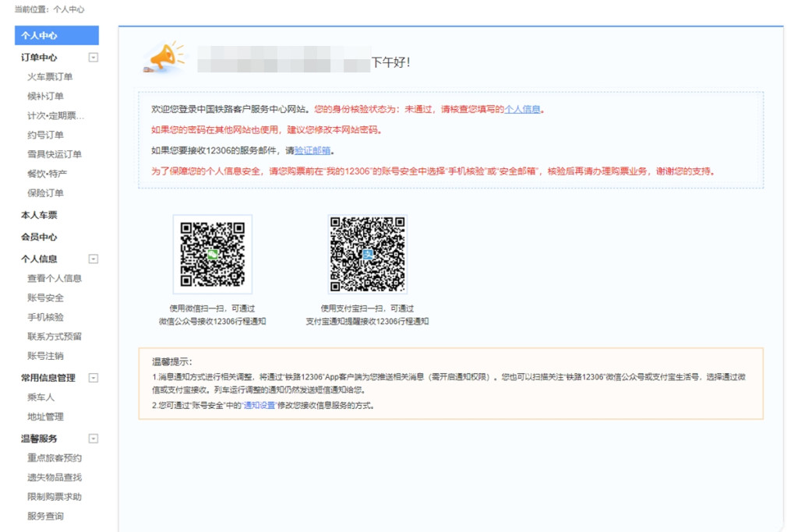
Task: Select 候补订单 from order menu
Action: (x=45, y=96)
